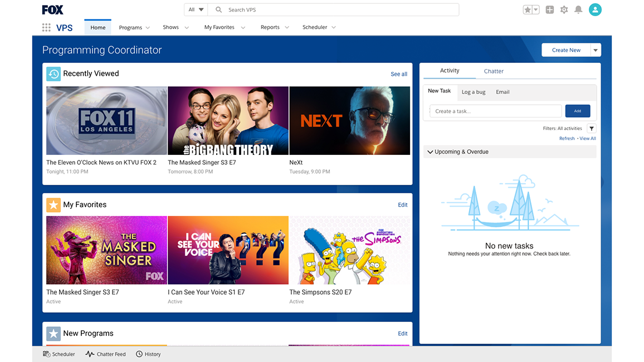Open the activity filter funnel icon
644x362 pixels.
tap(591, 128)
